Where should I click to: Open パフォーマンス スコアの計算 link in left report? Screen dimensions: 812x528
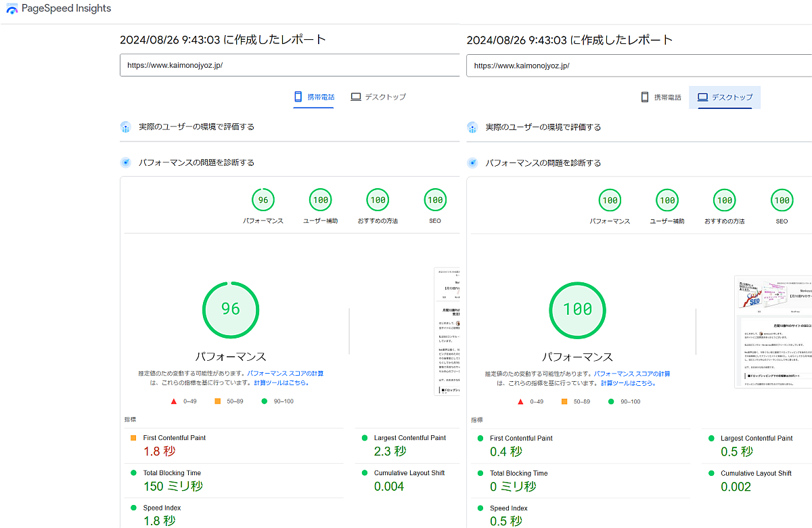click(x=285, y=374)
